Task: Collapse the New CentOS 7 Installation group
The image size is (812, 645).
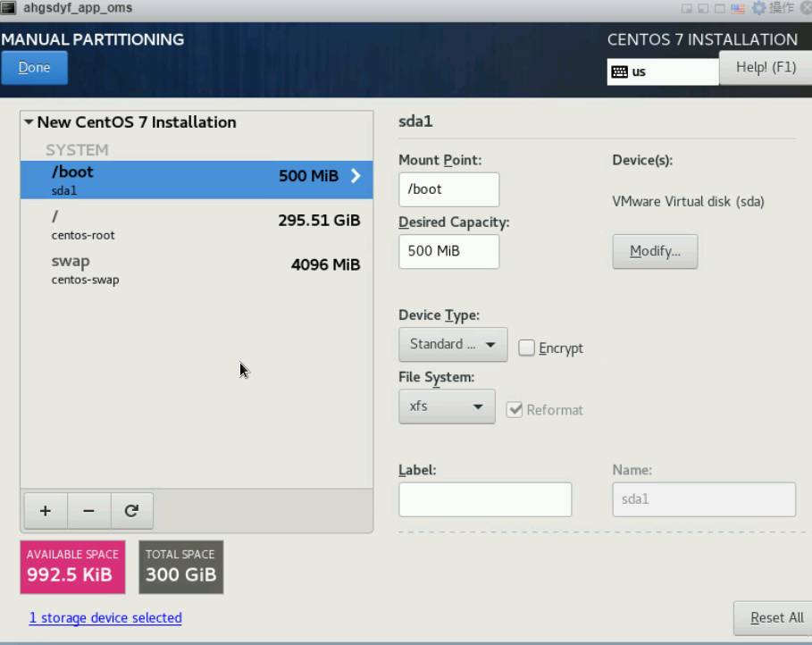Action: 29,122
